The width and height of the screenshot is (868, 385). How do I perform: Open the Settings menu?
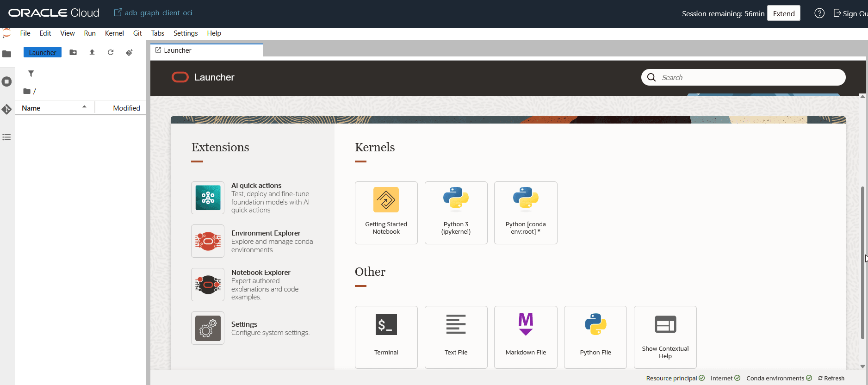pos(186,33)
